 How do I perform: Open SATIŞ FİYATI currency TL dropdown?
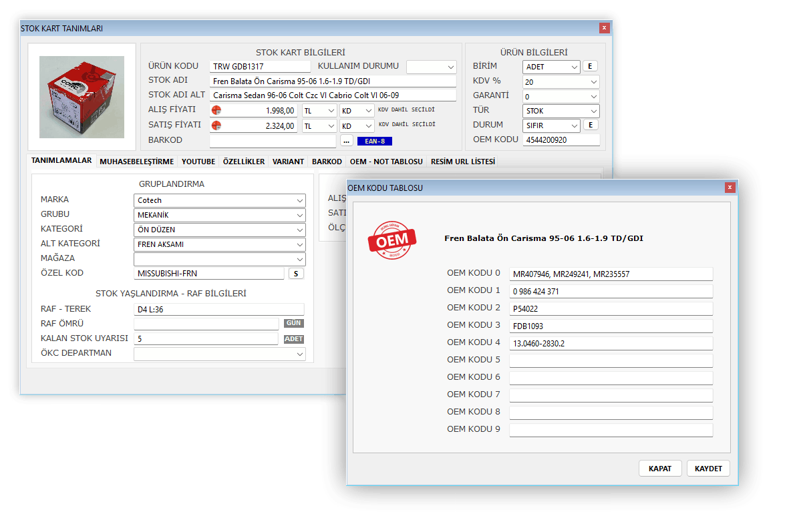(x=319, y=126)
